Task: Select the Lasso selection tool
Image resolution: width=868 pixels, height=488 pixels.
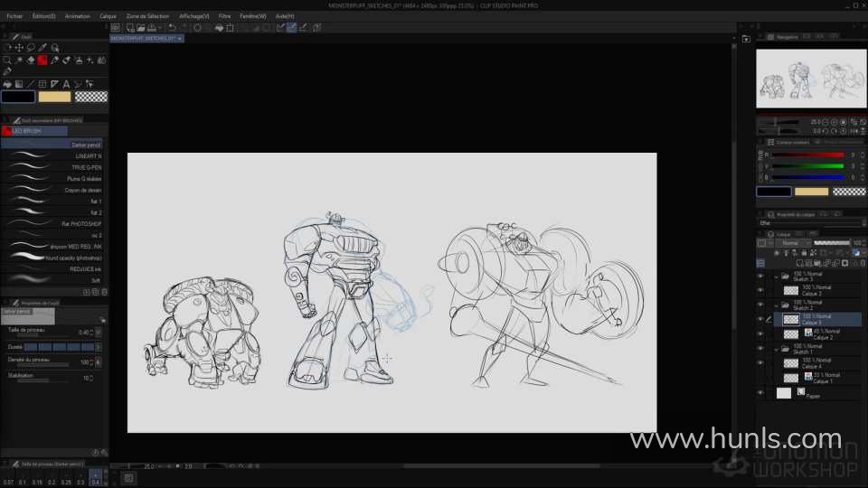Action: coord(31,48)
